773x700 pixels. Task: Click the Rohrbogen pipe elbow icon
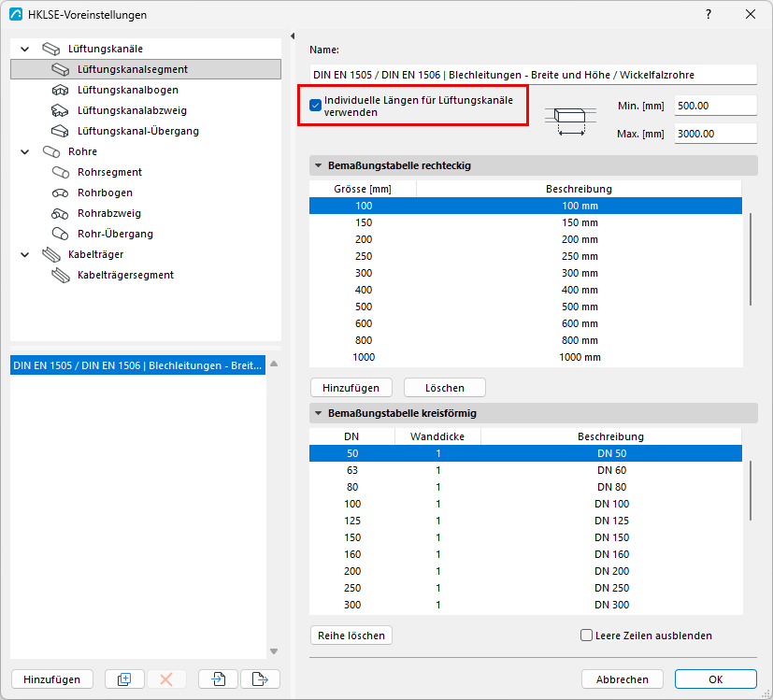click(60, 193)
